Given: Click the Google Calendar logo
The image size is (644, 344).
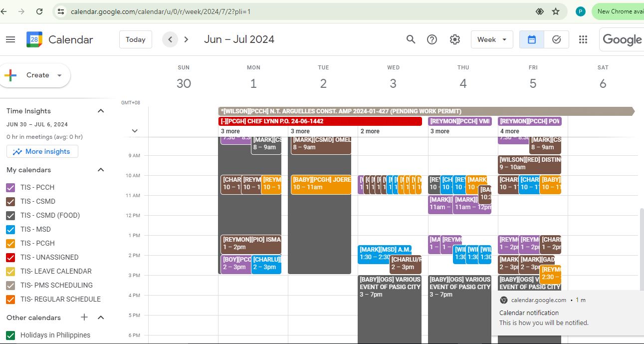Looking at the screenshot, I should click(x=34, y=39).
